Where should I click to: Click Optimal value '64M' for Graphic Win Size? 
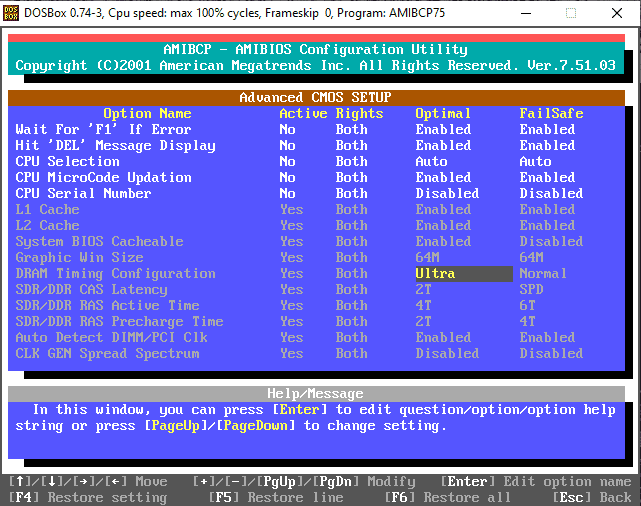coord(427,257)
